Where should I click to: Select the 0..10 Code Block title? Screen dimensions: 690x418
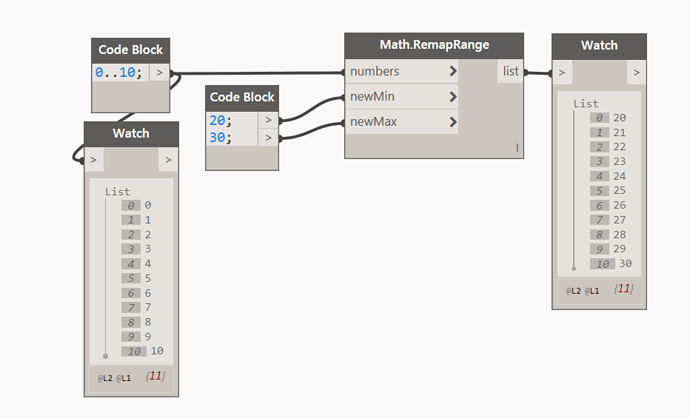[131, 50]
